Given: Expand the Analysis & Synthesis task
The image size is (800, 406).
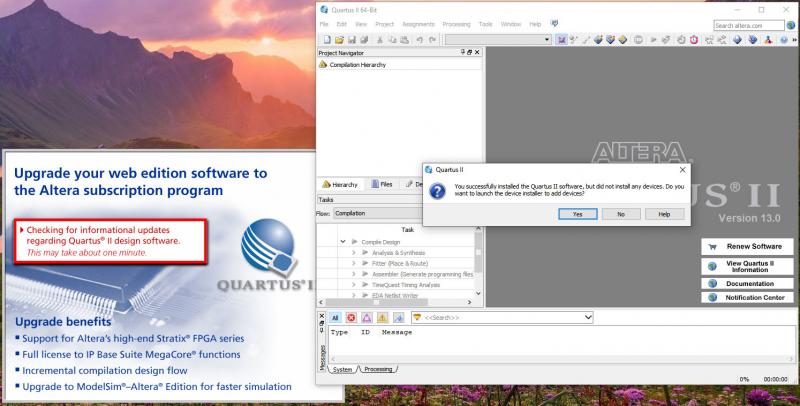Looking at the screenshot, I should pyautogui.click(x=354, y=253).
